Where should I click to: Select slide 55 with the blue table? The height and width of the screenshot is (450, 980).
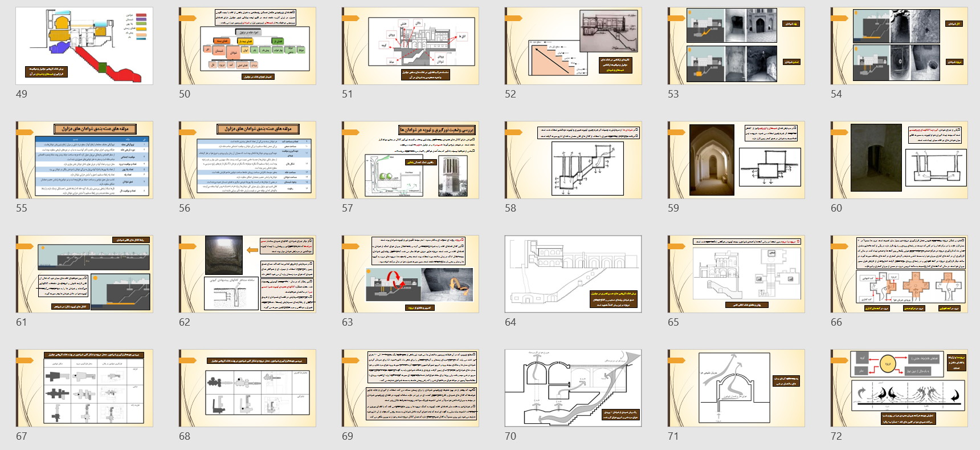tap(84, 160)
